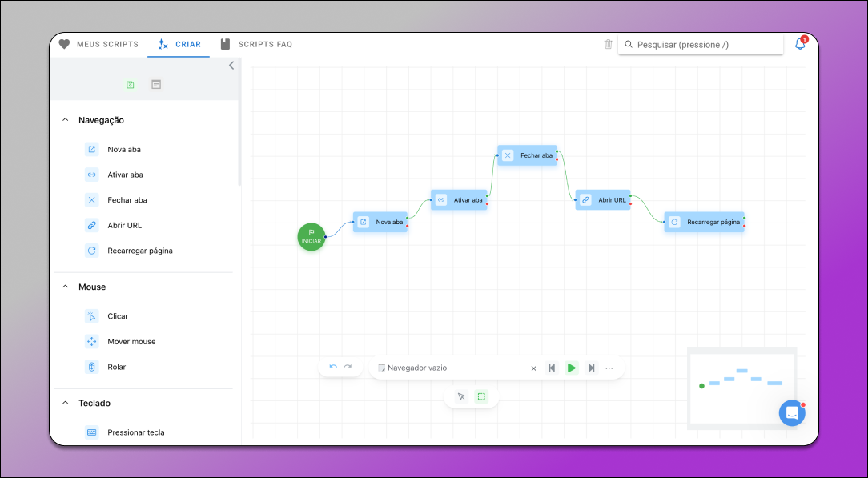Select the Nova aba node on canvas
This screenshot has width=868, height=478.
(380, 222)
